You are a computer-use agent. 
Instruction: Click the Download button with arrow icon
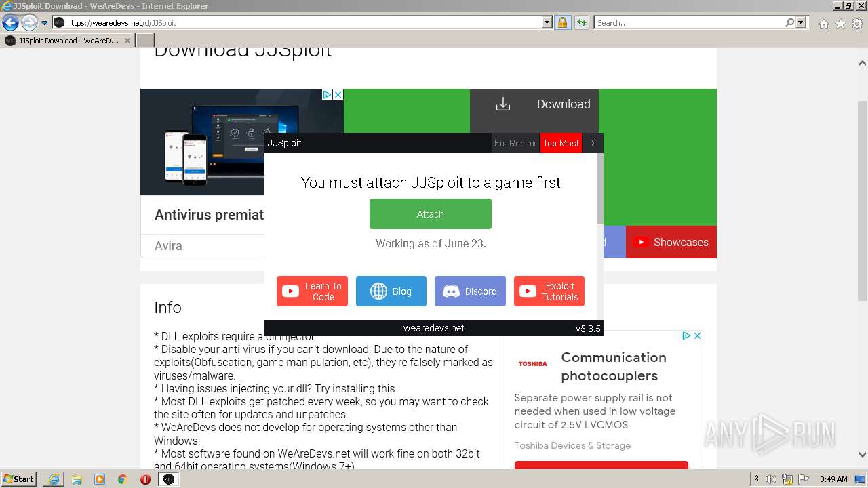(534, 104)
